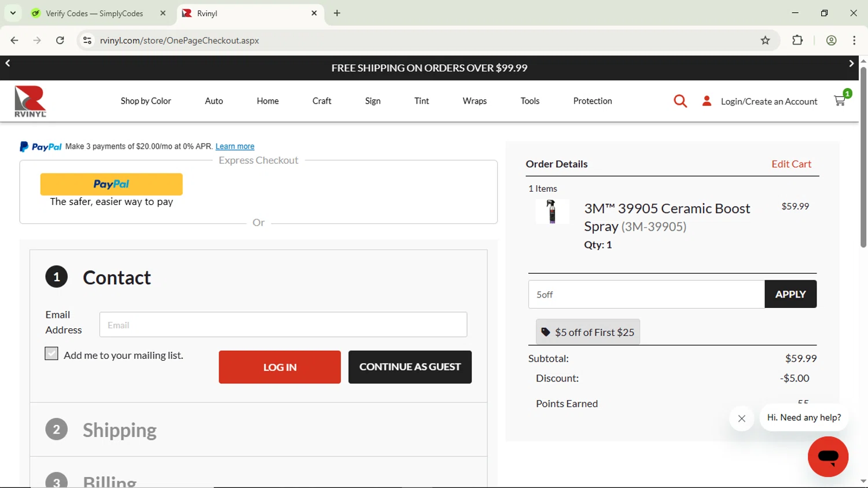Open the chat bubble widget
Image resolution: width=868 pixels, height=488 pixels.
828,457
